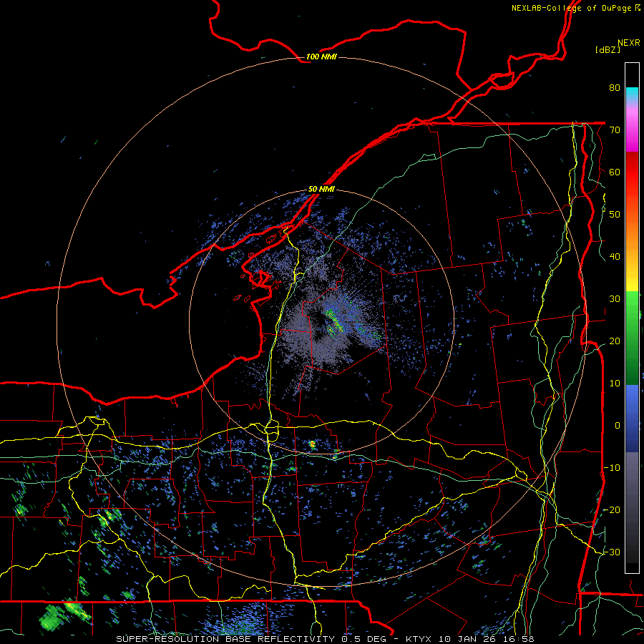Image resolution: width=644 pixels, height=644 pixels.
Task: Click the Super-Resolution Base Reflectivity caption
Action: 225,639
